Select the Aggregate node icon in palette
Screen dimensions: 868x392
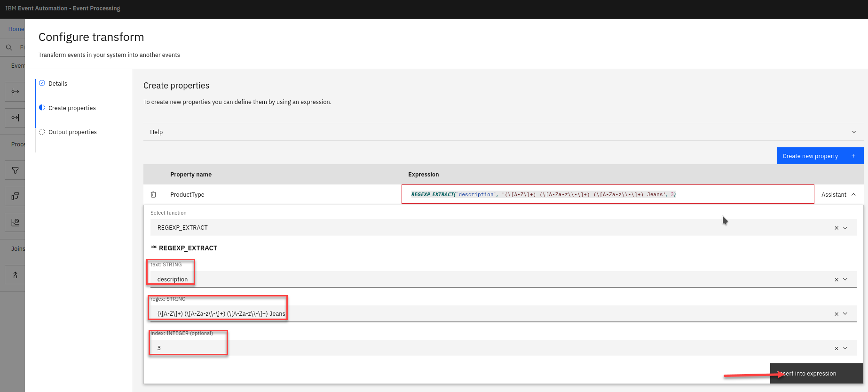(x=15, y=222)
